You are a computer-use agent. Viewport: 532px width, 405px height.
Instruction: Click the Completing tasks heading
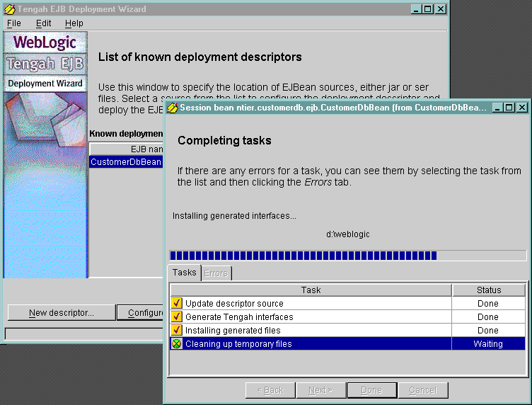[x=224, y=140]
